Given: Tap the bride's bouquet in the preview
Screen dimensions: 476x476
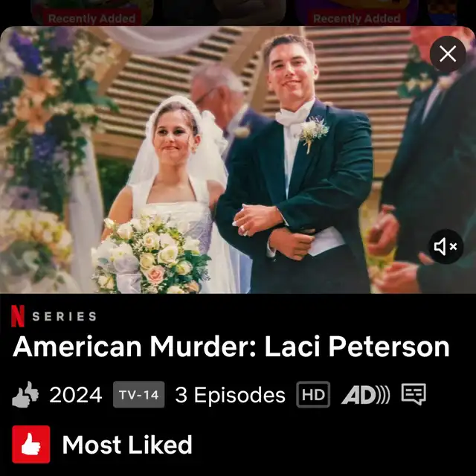Looking at the screenshot, I should click(151, 254).
